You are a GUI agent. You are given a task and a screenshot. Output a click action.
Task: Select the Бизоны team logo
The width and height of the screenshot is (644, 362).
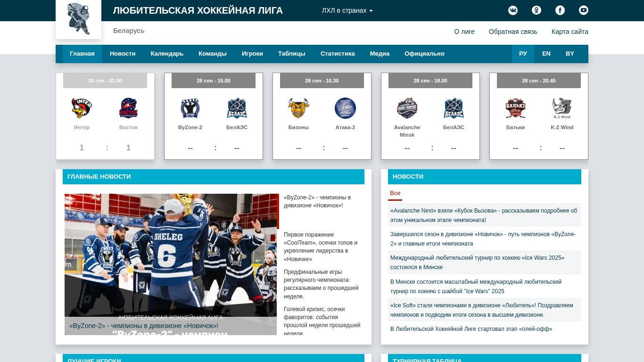(x=298, y=108)
